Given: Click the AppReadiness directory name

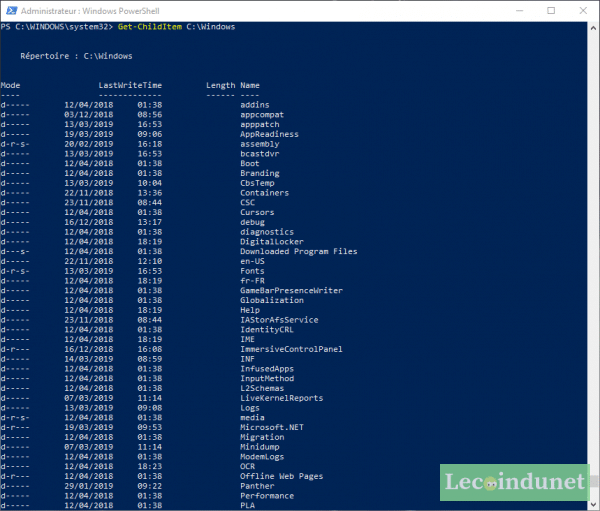Looking at the screenshot, I should pos(269,134).
